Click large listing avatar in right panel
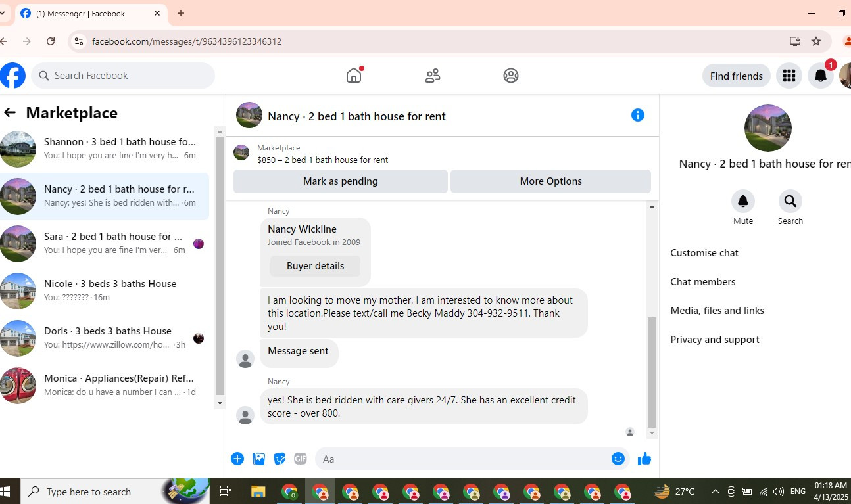The image size is (851, 504). [x=768, y=128]
